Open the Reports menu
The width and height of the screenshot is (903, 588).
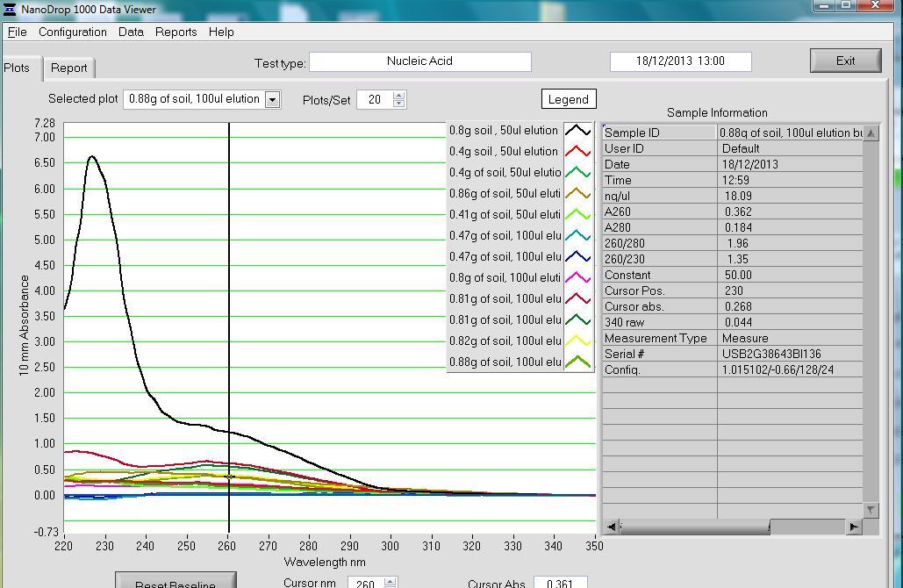tap(176, 32)
